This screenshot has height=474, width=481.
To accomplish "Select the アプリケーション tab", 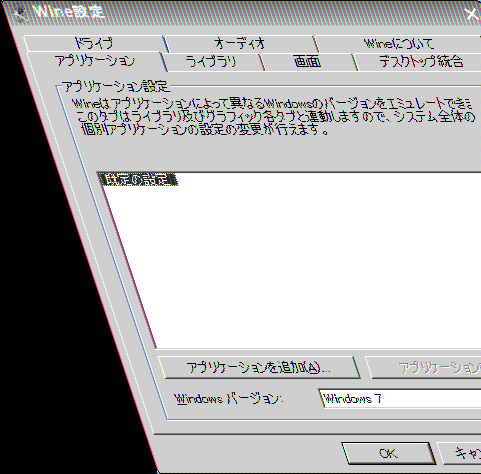I will point(95,61).
